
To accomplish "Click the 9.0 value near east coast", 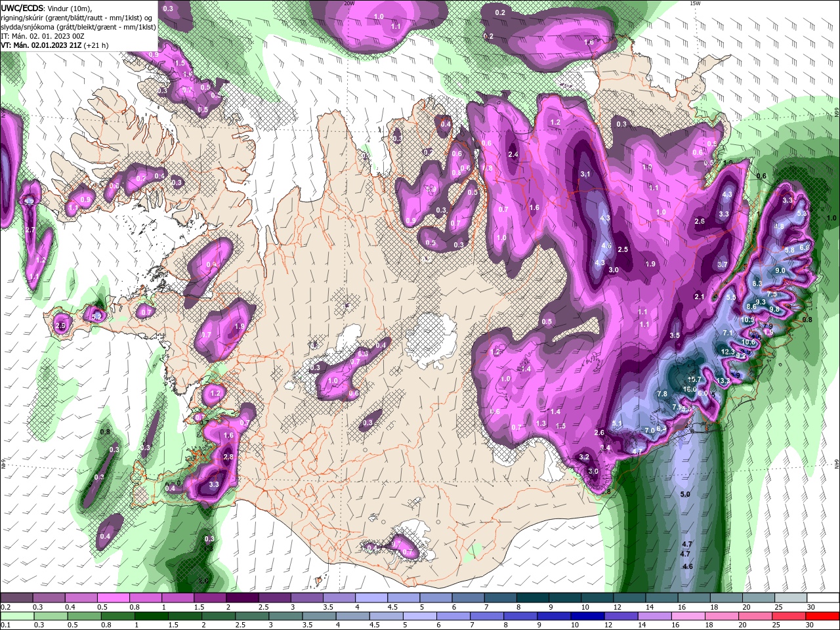I will (x=780, y=270).
